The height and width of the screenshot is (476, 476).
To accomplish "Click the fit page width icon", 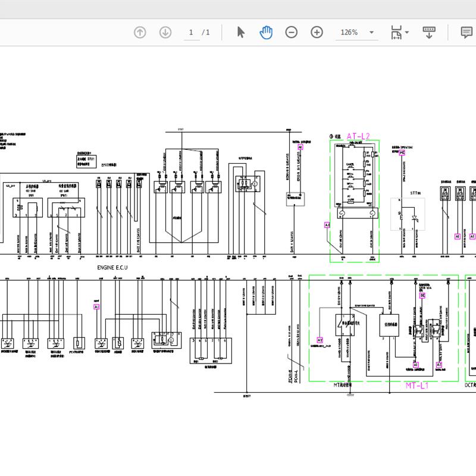I will tap(396, 33).
